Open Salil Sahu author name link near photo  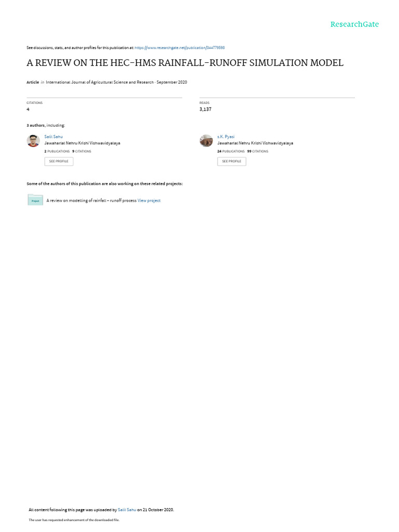pos(54,137)
